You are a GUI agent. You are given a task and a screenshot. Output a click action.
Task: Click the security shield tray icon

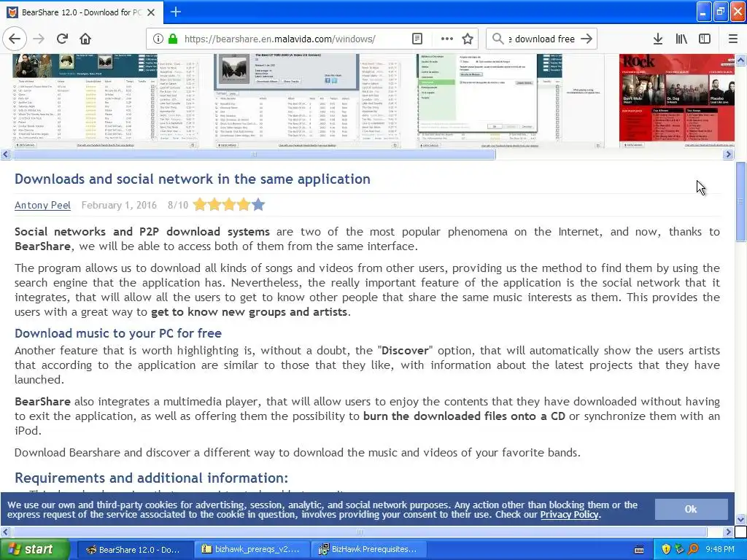tap(666, 550)
